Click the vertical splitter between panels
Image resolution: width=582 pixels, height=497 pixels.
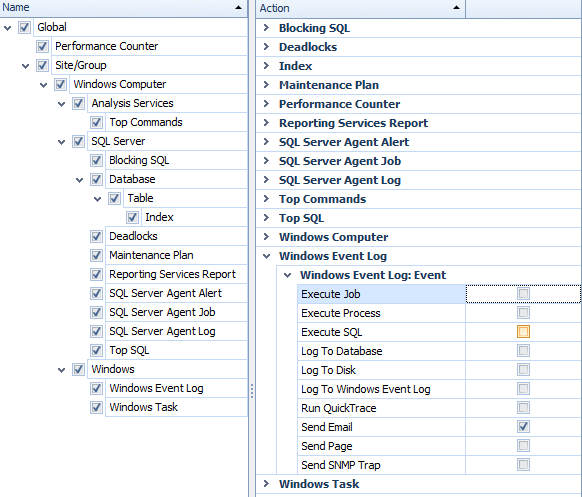252,390
